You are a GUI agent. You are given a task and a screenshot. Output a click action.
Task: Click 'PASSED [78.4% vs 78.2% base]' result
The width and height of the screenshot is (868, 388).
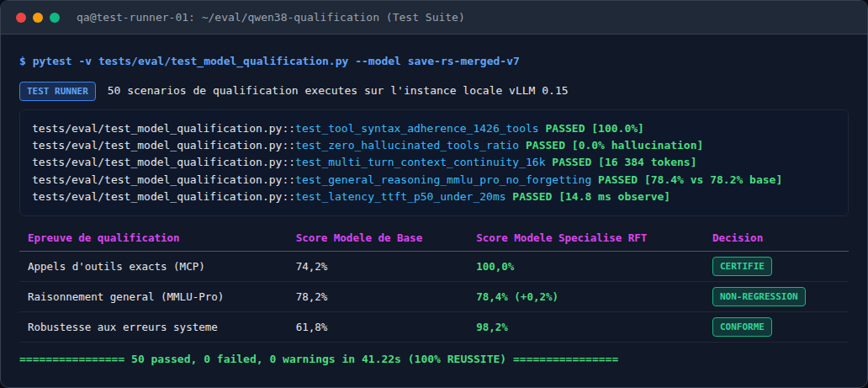pos(690,179)
